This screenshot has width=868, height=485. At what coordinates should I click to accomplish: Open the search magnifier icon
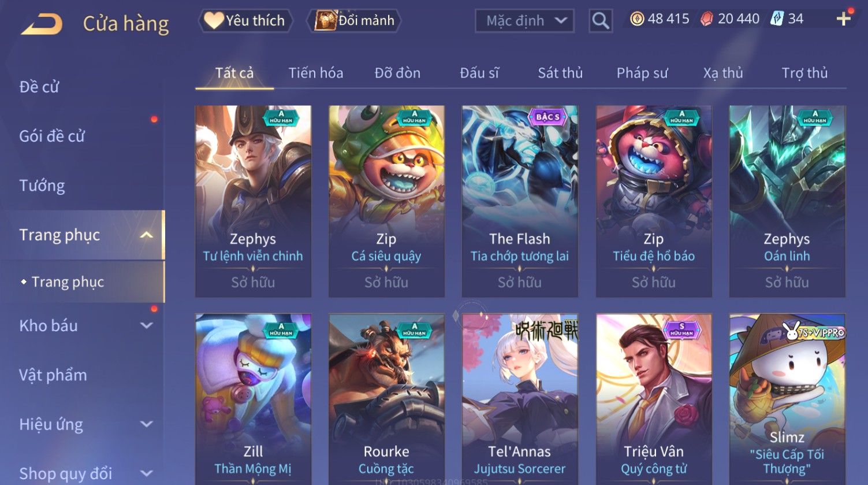coord(601,21)
